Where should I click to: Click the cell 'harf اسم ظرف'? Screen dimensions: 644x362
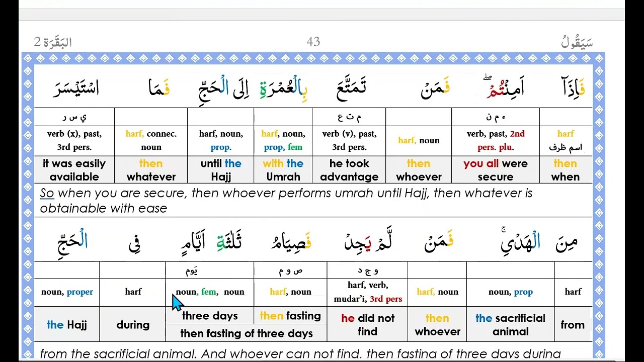tap(566, 140)
